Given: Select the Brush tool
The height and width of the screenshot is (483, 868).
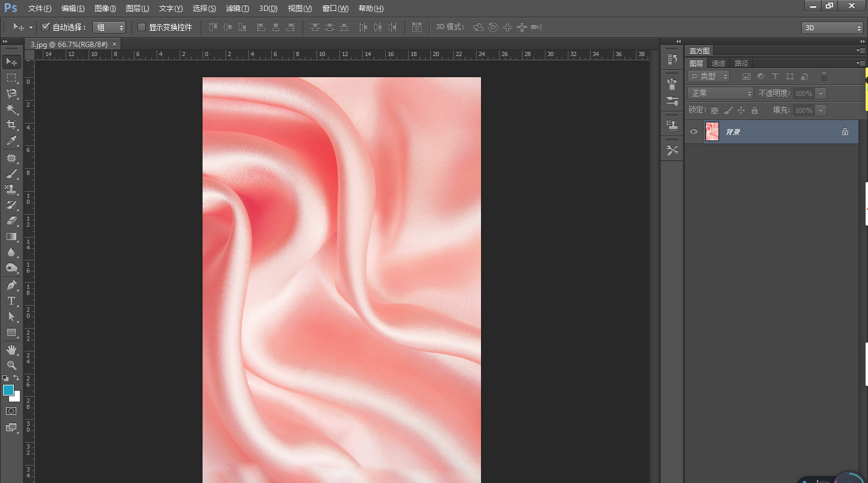Looking at the screenshot, I should coord(11,174).
